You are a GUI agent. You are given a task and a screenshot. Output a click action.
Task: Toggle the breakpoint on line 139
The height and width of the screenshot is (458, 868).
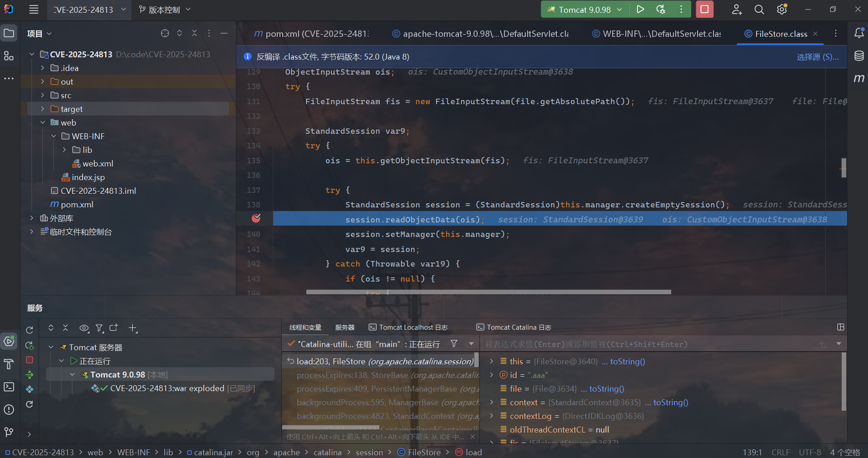pos(256,218)
